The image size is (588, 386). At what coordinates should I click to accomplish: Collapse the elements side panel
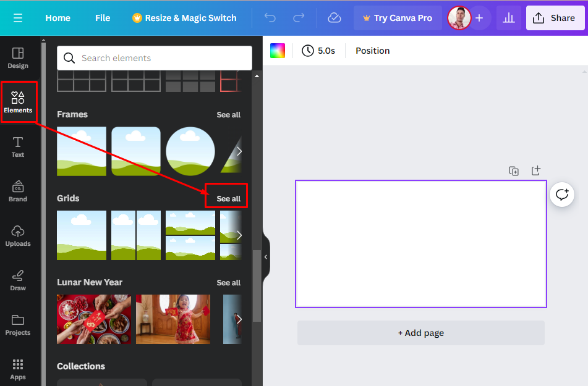[266, 257]
